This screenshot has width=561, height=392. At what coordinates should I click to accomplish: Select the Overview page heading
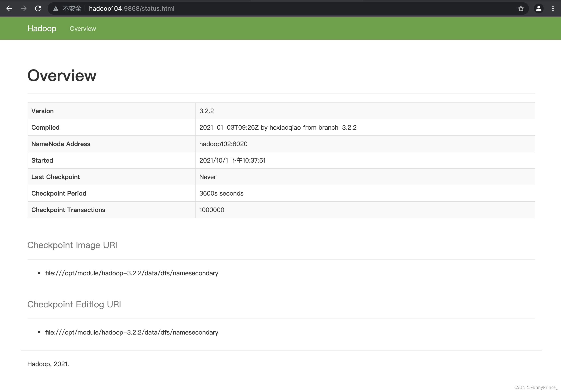pyautogui.click(x=62, y=75)
